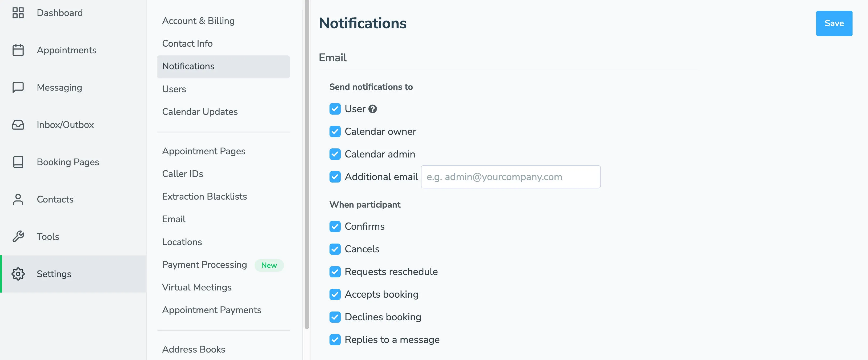
Task: Go to Account & Billing settings
Action: click(x=198, y=21)
